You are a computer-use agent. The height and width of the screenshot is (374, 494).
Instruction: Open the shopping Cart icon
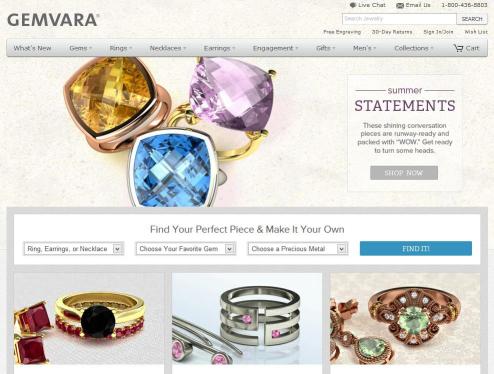click(458, 48)
